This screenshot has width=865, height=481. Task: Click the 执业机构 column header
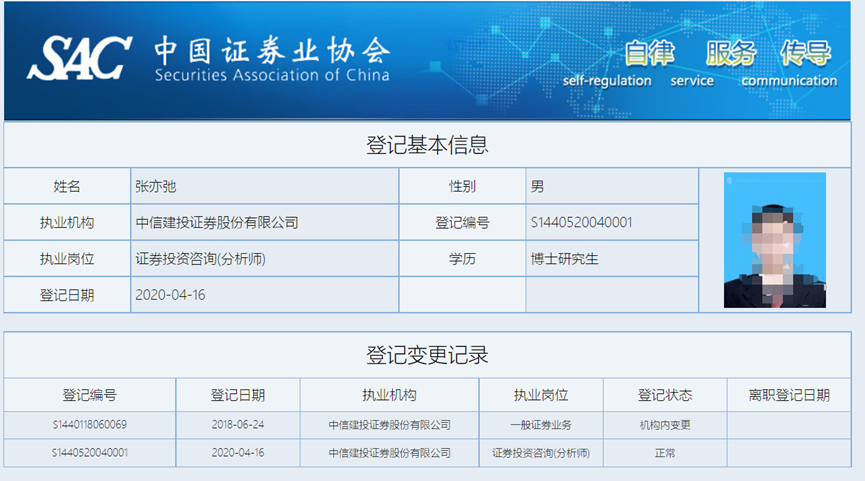(x=389, y=395)
